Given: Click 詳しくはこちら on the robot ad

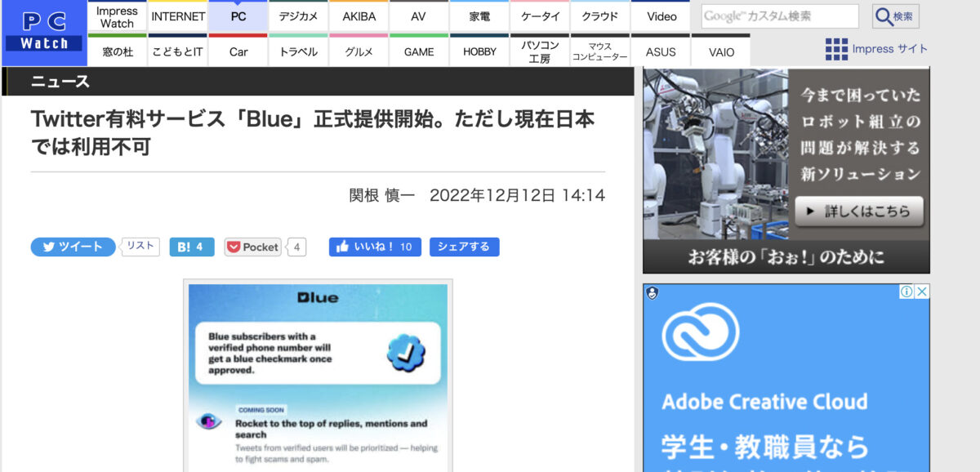Looking at the screenshot, I should pos(859,212).
